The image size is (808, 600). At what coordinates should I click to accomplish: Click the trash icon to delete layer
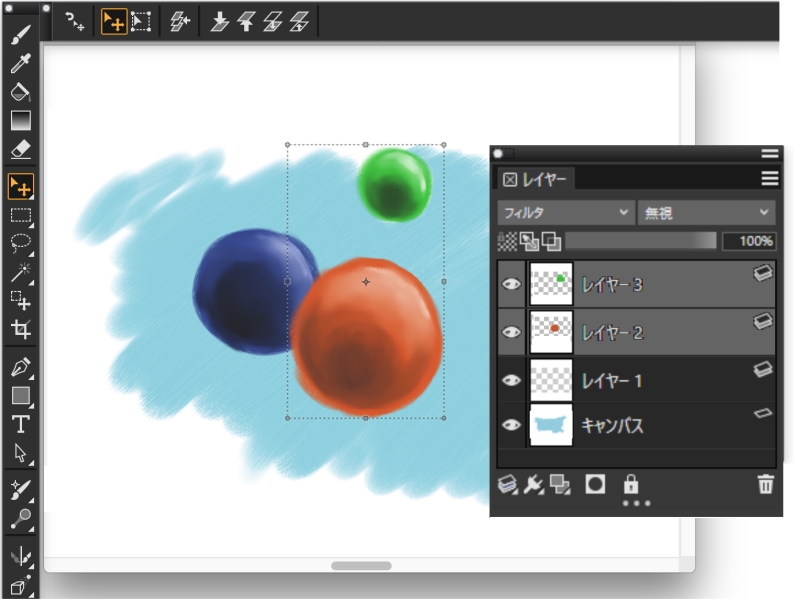click(x=765, y=485)
